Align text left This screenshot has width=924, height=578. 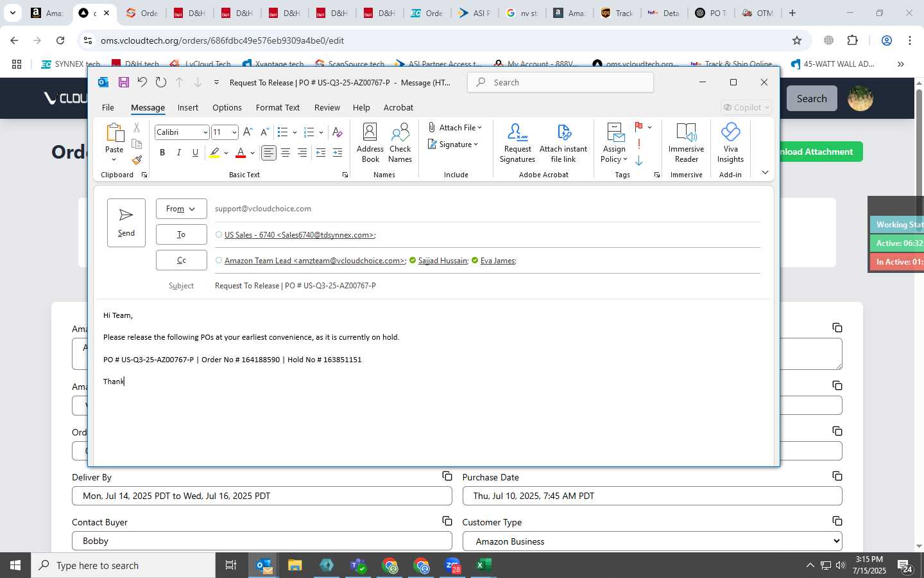tap(269, 152)
